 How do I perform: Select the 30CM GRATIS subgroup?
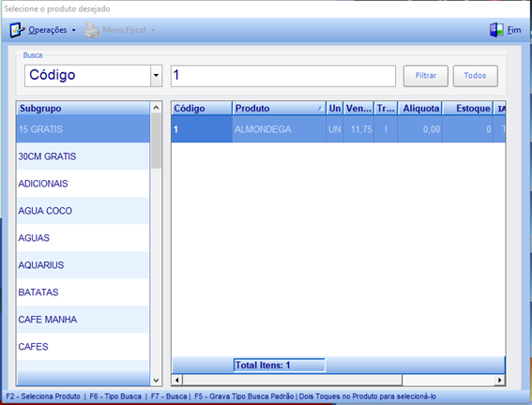click(x=83, y=157)
